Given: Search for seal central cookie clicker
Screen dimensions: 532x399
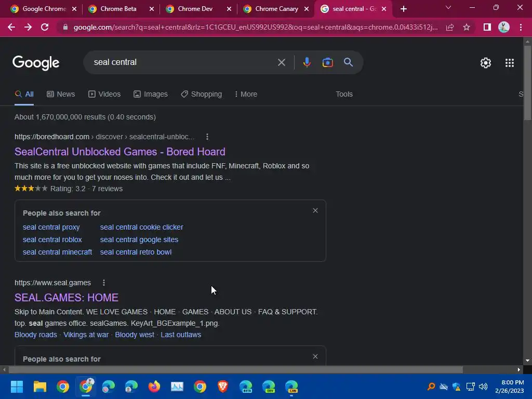Looking at the screenshot, I should [x=141, y=227].
